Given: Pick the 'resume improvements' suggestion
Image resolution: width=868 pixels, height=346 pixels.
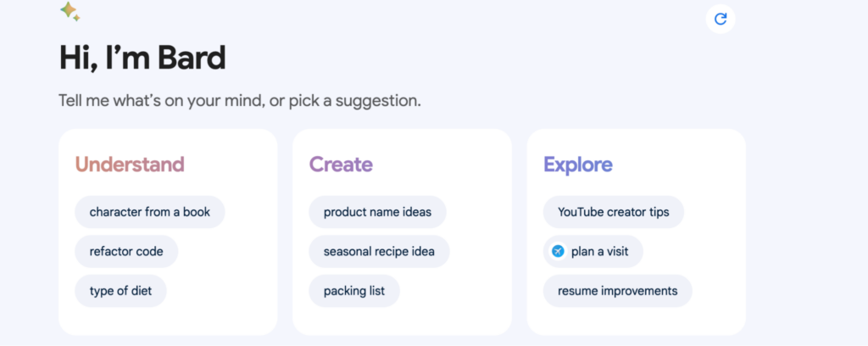Looking at the screenshot, I should pyautogui.click(x=617, y=291).
